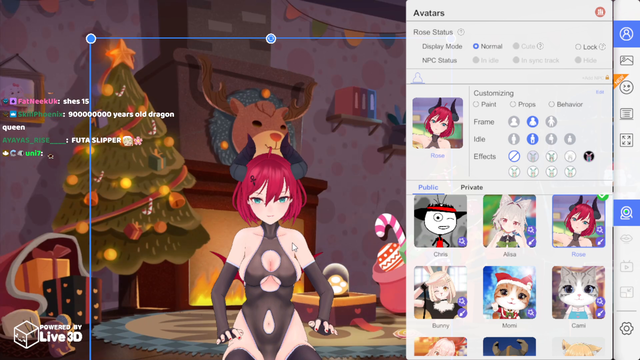
Task: Click the settings gear badge on Momi avatar
Action: (531, 313)
